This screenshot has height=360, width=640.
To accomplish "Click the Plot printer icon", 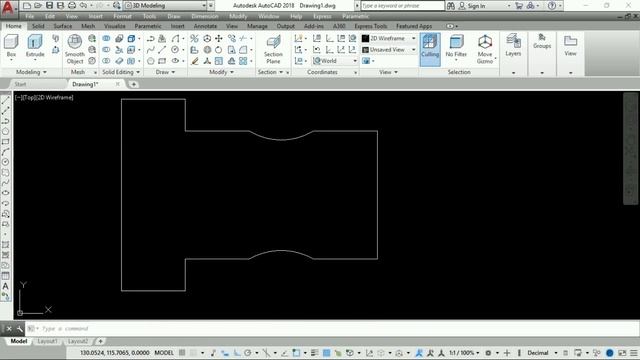I will [72, 5].
